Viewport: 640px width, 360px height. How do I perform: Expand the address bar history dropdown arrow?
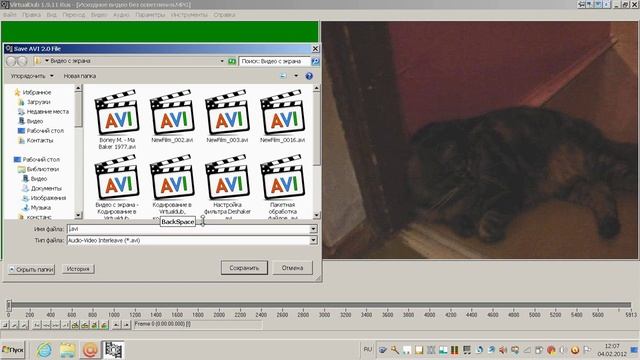222,61
